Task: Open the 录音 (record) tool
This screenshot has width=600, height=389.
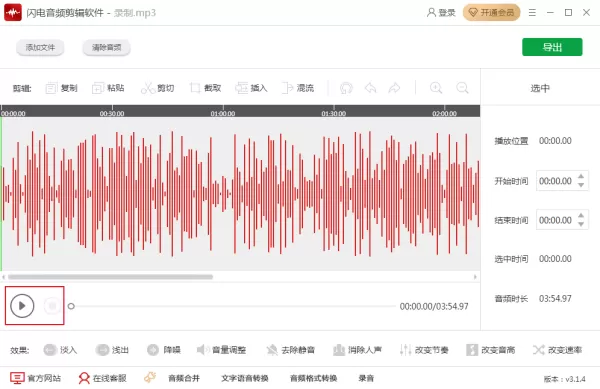Action: (366, 378)
